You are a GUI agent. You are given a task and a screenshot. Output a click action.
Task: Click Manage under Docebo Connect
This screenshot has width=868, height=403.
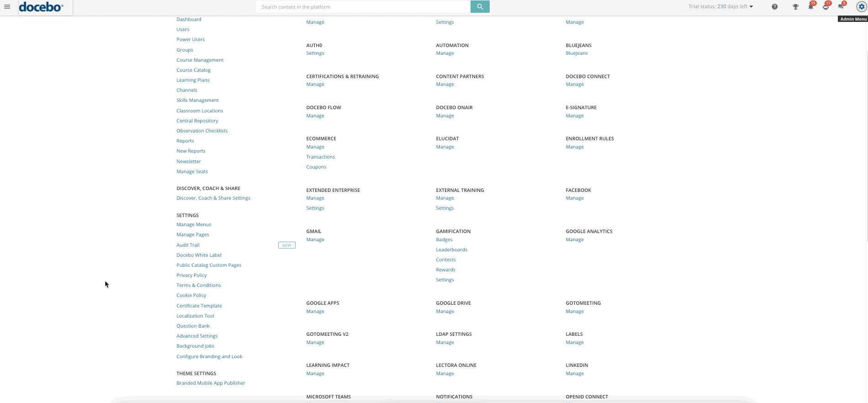(x=575, y=84)
